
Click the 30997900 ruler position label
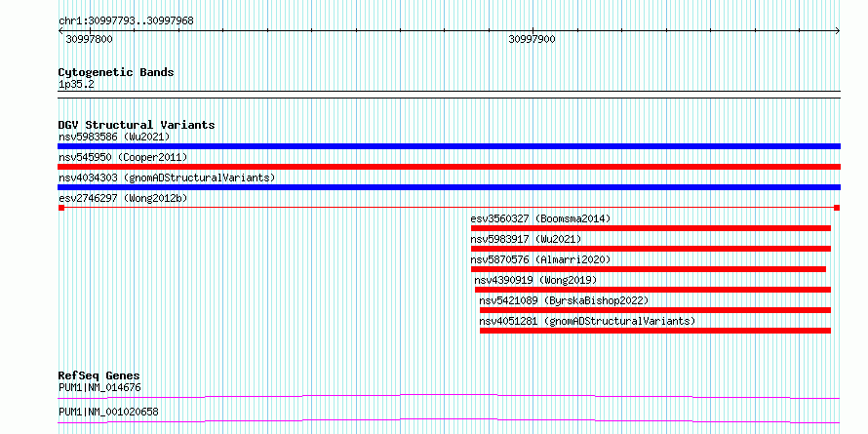532,39
